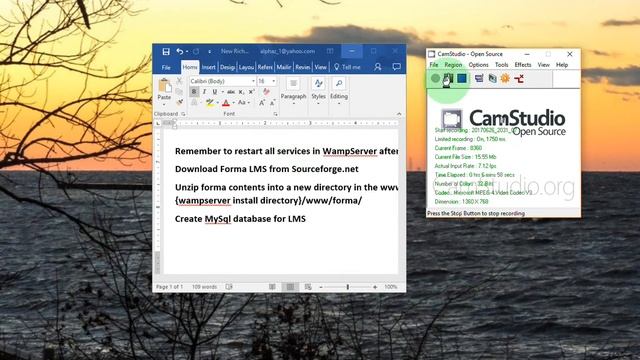Viewport: 640px width, 360px height.
Task: Click the zoom slider handle in Word
Action: coord(348,287)
